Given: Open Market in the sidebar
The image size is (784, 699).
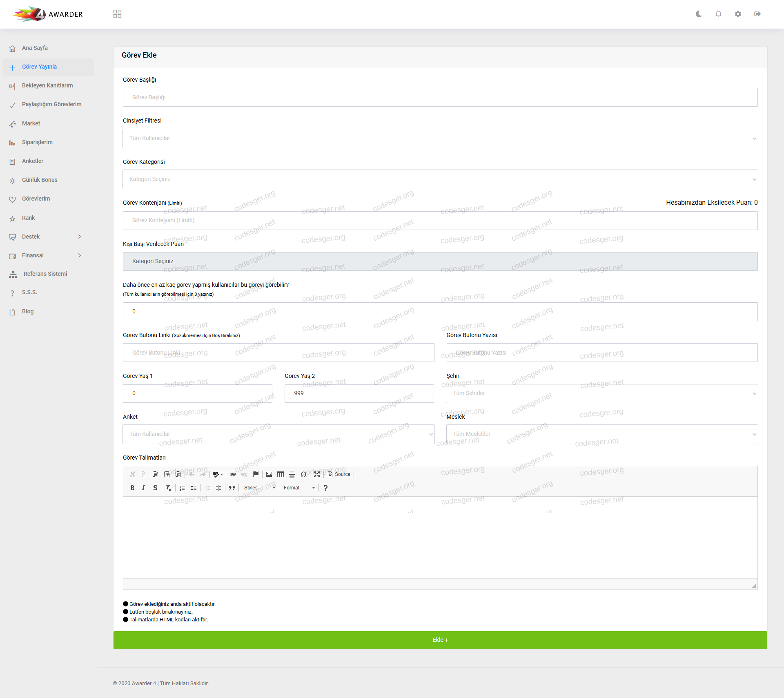Looking at the screenshot, I should tap(31, 123).
